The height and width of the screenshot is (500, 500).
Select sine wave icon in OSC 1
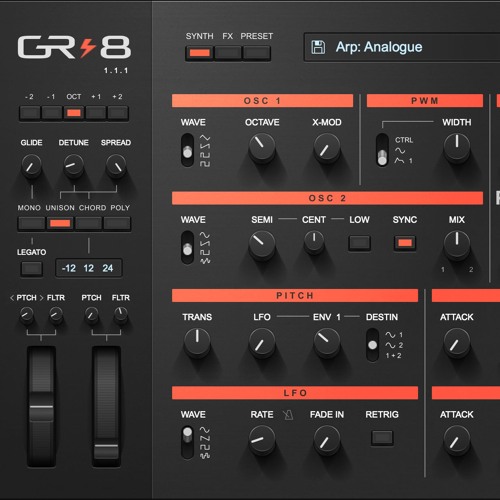click(x=205, y=137)
